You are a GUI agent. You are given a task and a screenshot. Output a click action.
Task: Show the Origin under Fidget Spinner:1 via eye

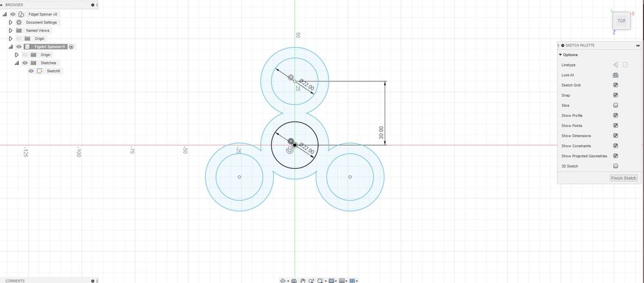25,55
